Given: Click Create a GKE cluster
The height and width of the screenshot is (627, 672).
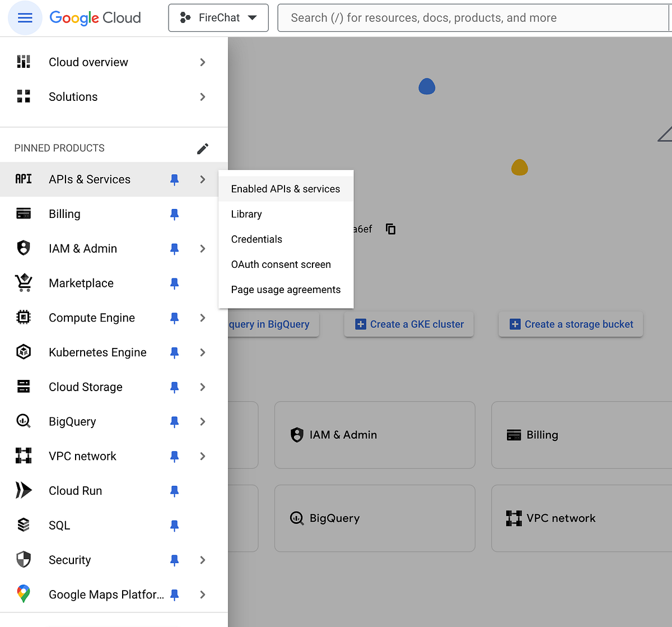Looking at the screenshot, I should pos(408,324).
